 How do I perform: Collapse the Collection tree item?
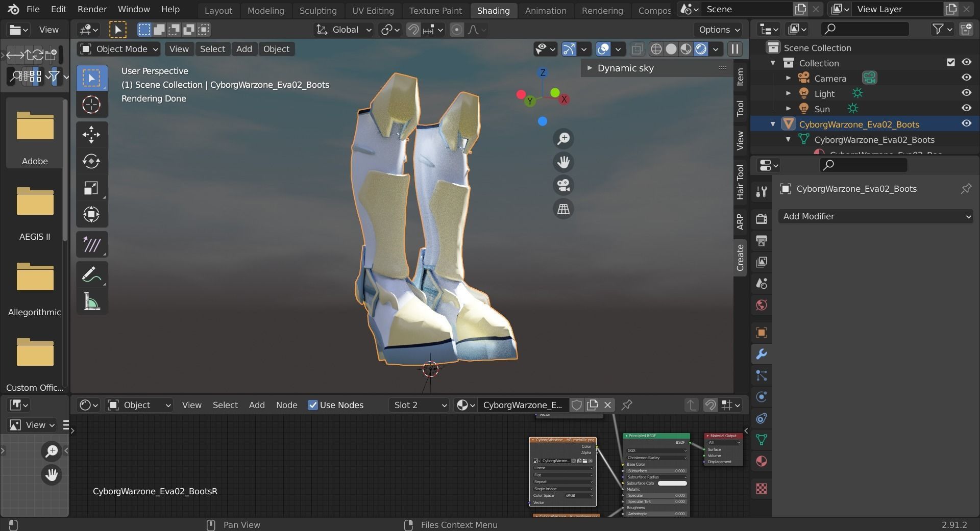773,63
